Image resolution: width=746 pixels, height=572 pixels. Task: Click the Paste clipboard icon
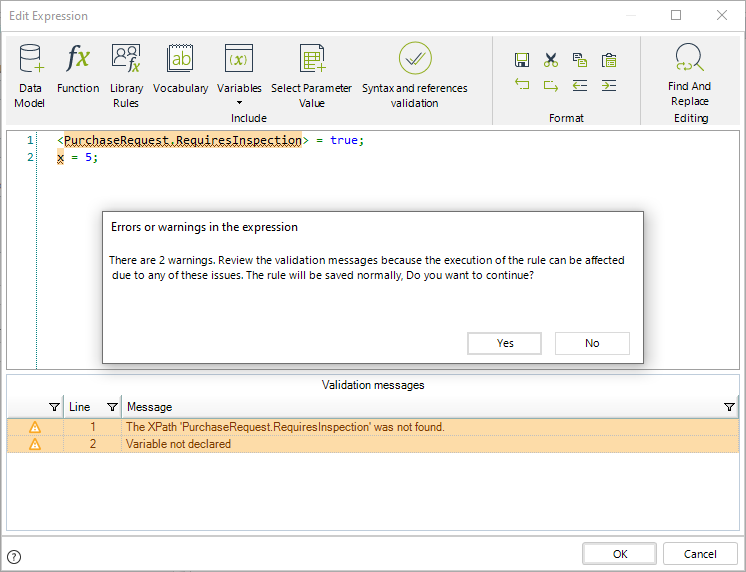tap(609, 60)
